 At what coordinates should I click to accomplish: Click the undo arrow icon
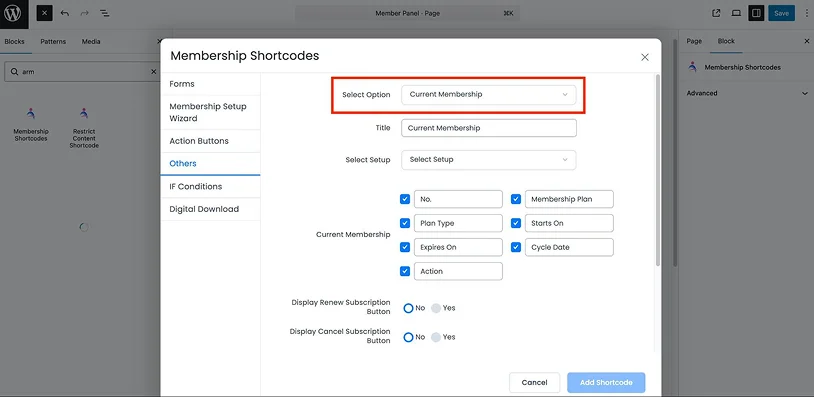[65, 13]
